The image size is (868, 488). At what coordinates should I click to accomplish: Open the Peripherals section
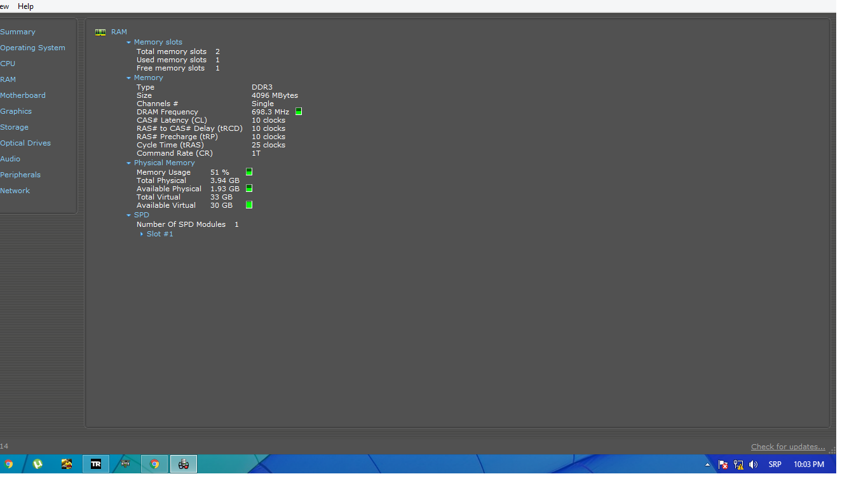tap(20, 175)
